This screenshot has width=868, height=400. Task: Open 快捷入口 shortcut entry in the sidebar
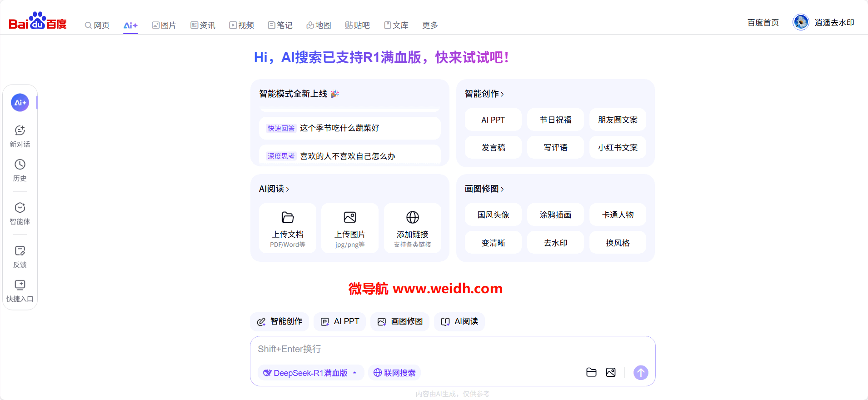(x=20, y=291)
